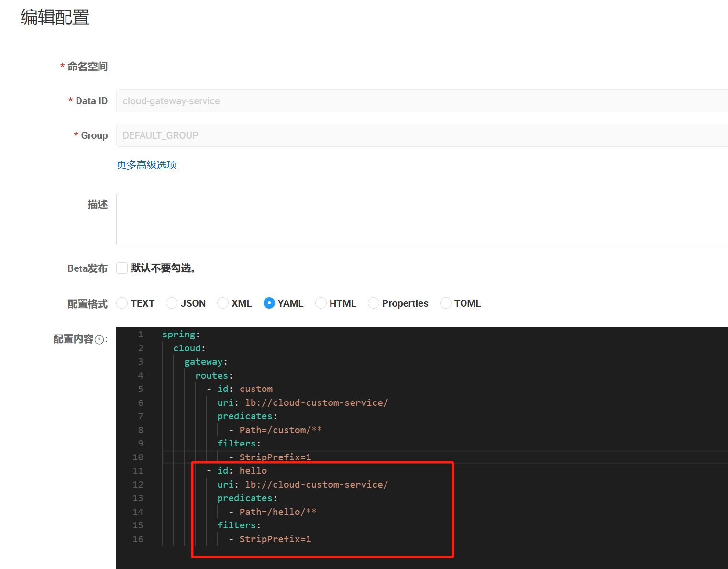Click the routes: line in editor
The image size is (728, 569).
(x=214, y=376)
